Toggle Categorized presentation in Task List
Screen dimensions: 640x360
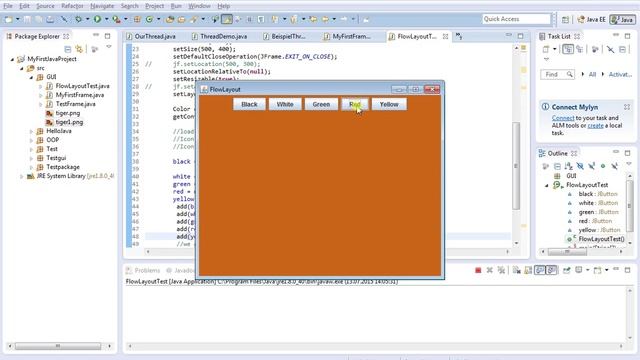[568, 49]
